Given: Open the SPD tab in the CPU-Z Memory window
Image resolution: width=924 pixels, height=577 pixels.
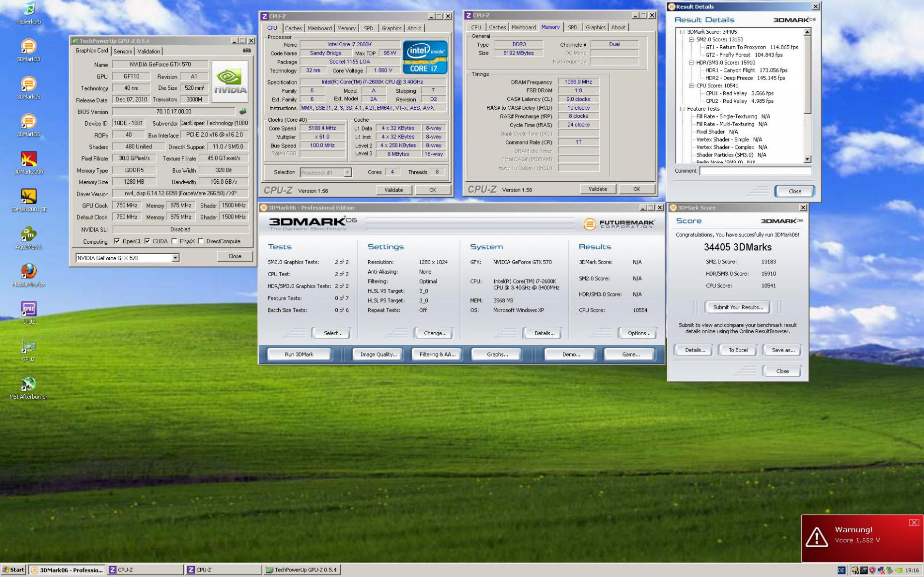Looking at the screenshot, I should coord(572,27).
